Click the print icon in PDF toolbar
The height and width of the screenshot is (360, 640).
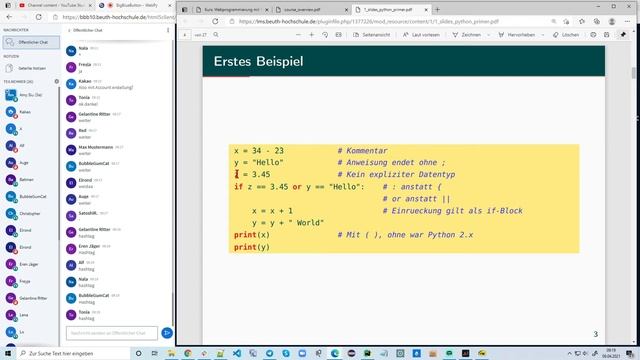tap(593, 35)
